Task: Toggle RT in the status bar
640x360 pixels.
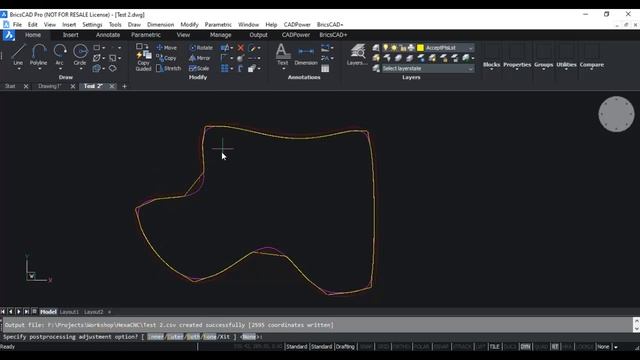Action: 555,347
